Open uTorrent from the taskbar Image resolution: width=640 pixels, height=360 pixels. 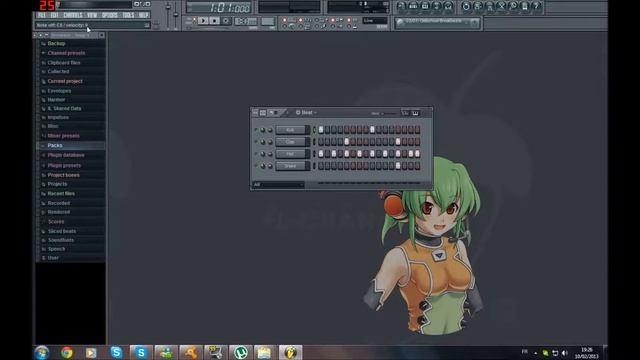pos(240,352)
